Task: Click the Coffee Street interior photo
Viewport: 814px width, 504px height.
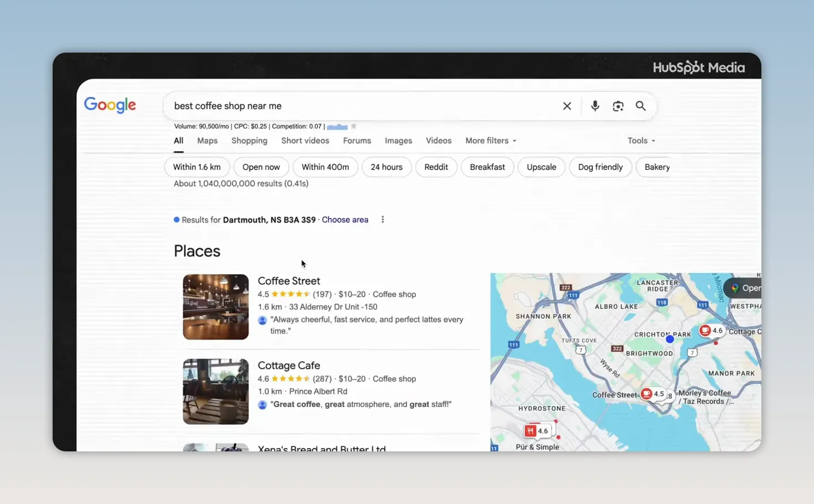Action: click(x=215, y=307)
